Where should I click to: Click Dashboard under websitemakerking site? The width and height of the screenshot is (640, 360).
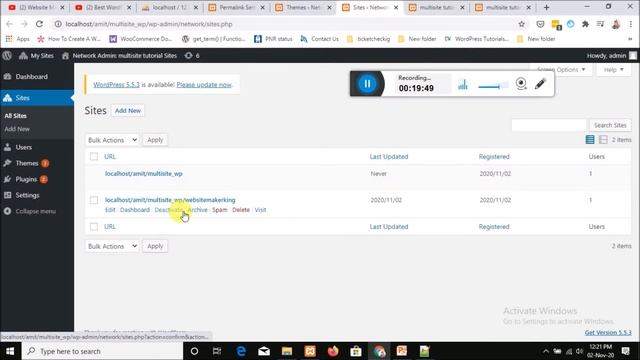click(x=135, y=210)
